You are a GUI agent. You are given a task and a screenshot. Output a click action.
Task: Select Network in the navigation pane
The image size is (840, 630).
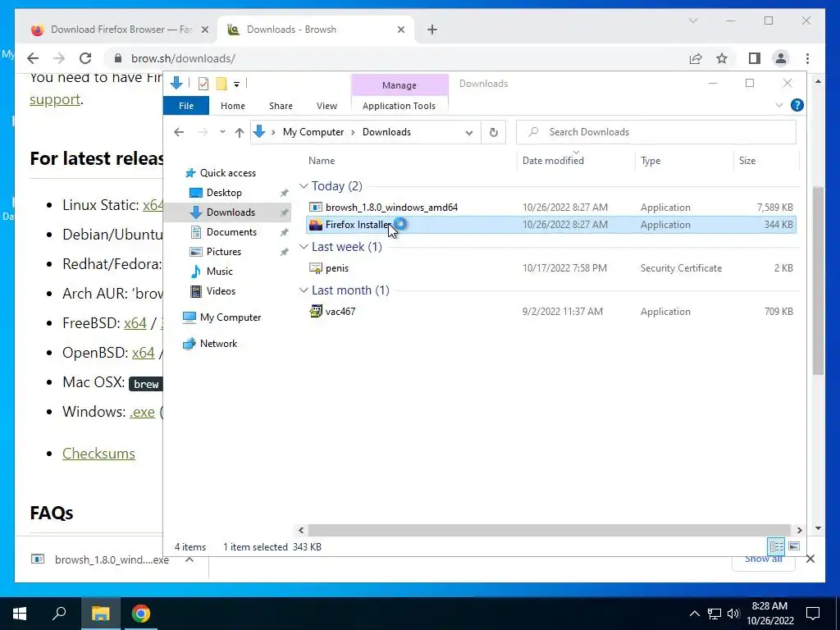tap(218, 344)
